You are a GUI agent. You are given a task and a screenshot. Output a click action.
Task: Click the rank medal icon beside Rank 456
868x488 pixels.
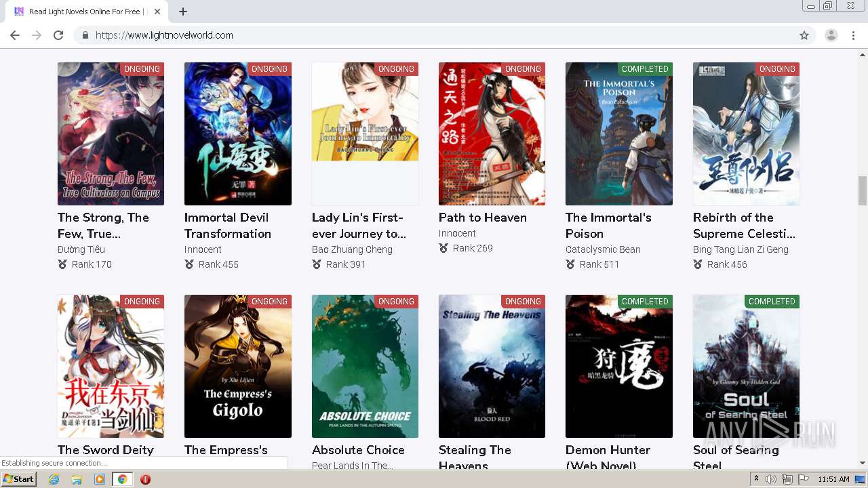(x=698, y=264)
